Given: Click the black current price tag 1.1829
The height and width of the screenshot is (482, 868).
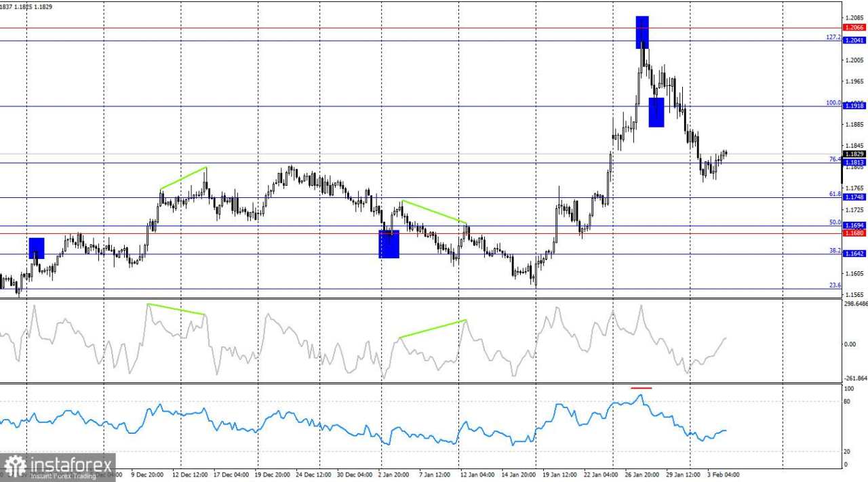Looking at the screenshot, I should tap(853, 155).
